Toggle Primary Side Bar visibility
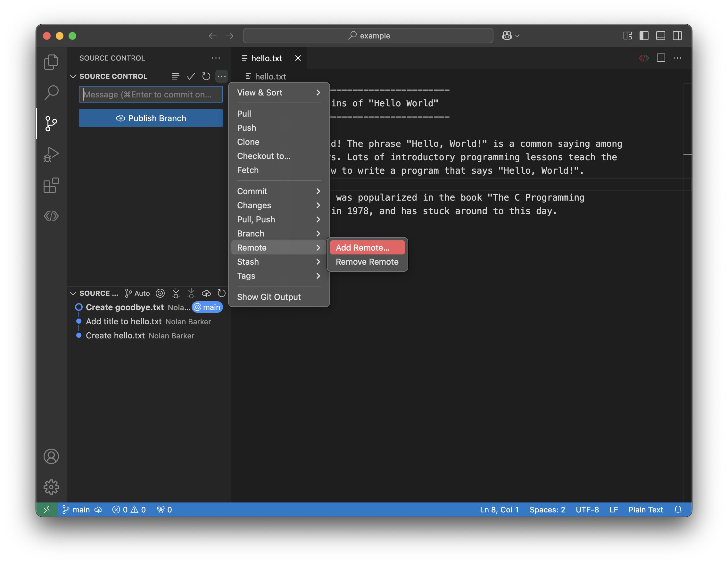 pyautogui.click(x=644, y=36)
